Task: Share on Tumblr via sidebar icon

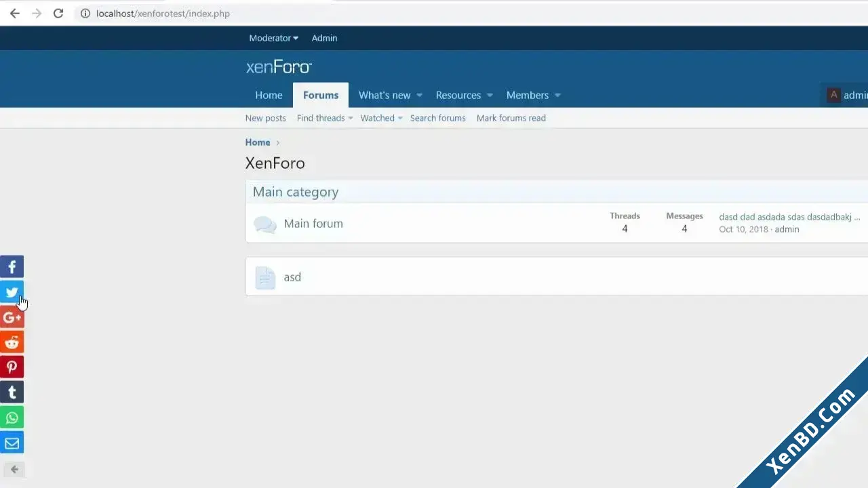Action: pyautogui.click(x=12, y=392)
